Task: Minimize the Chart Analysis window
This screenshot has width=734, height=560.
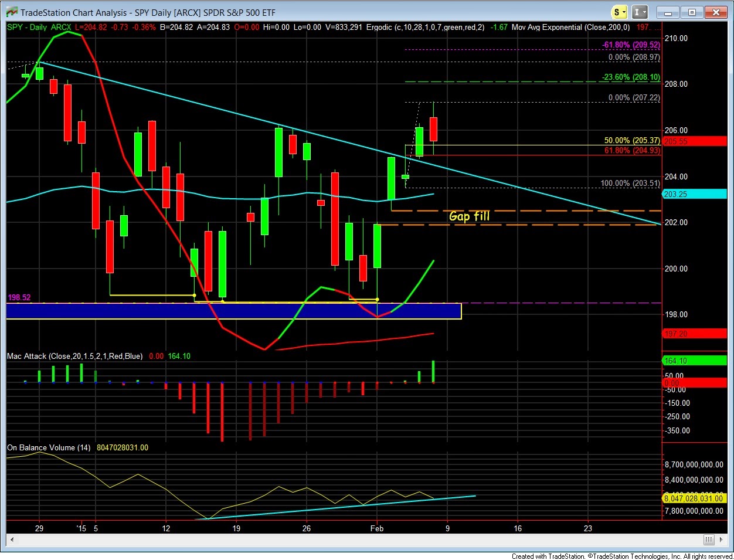Action: click(x=668, y=12)
